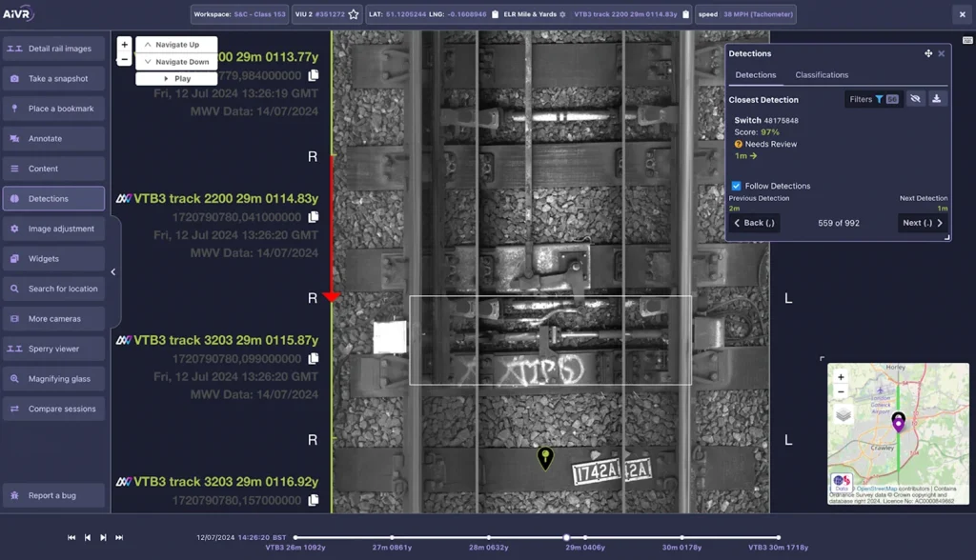Click Report a bug
The width and height of the screenshot is (976, 560).
pyautogui.click(x=53, y=495)
